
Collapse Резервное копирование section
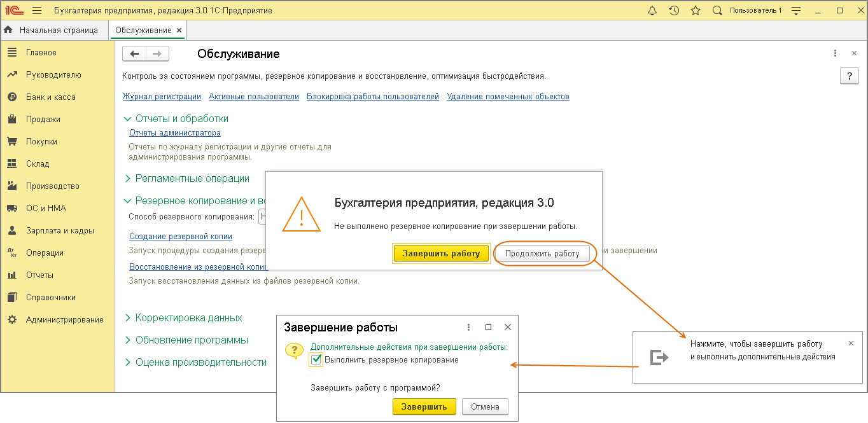(128, 201)
